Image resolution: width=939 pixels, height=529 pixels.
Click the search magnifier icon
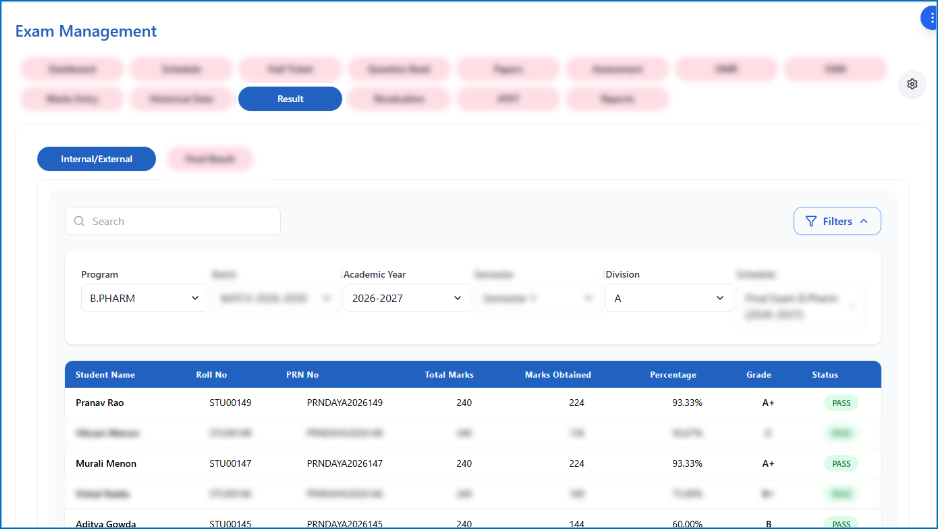(x=79, y=221)
